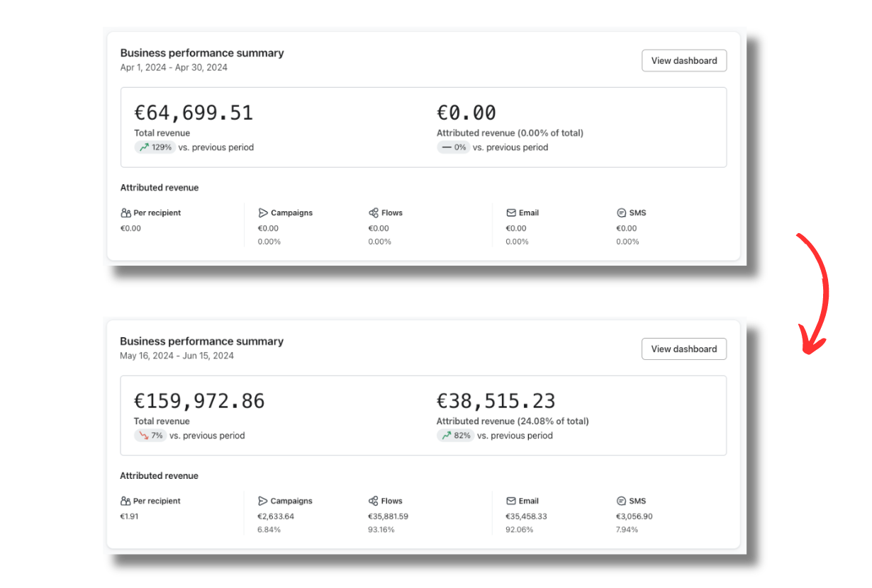Click the €38,515.23 attributed revenue figure

(496, 401)
